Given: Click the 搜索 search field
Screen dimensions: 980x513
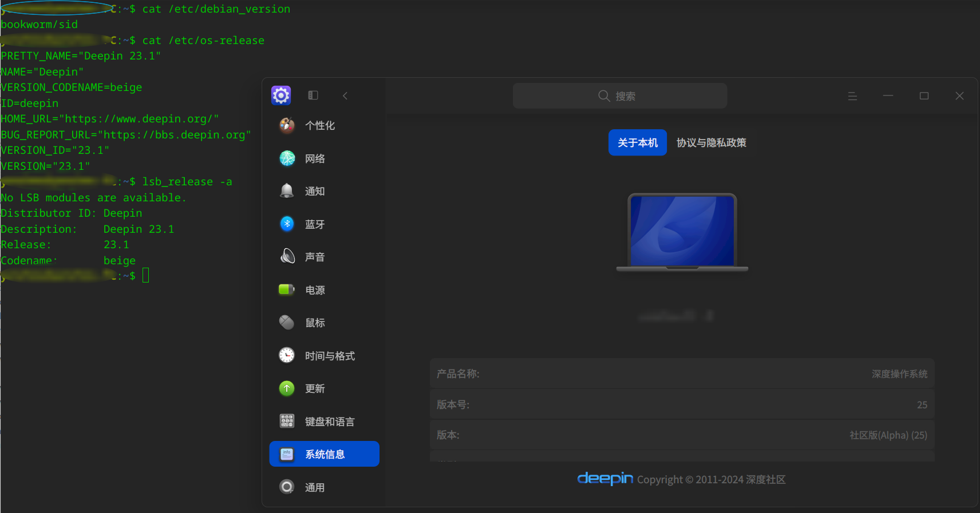Looking at the screenshot, I should coord(620,96).
